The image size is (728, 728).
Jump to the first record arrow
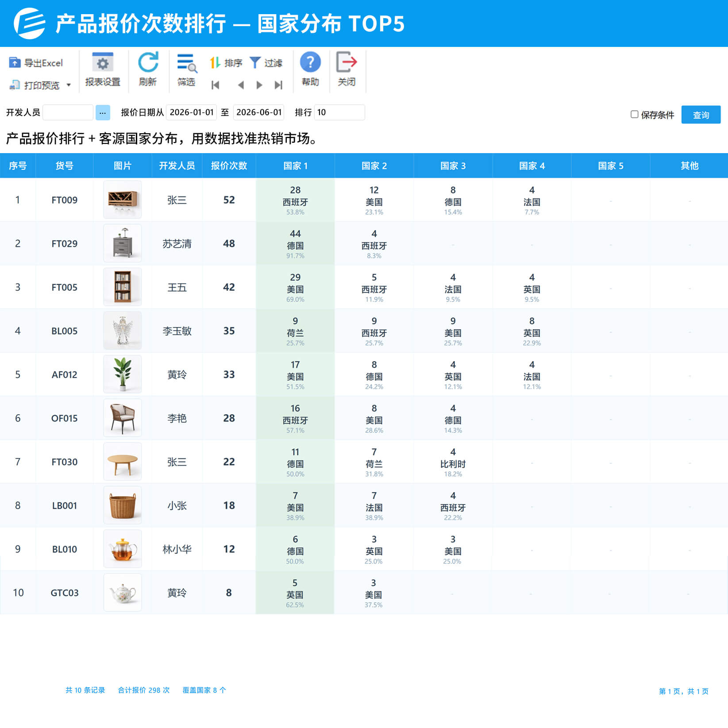pyautogui.click(x=216, y=85)
